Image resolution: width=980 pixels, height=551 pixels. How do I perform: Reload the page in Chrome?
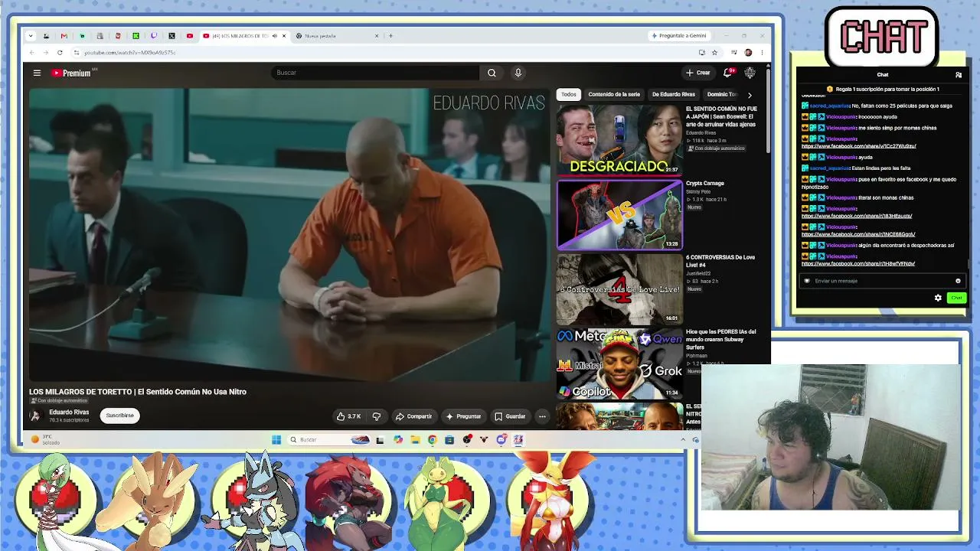click(60, 53)
